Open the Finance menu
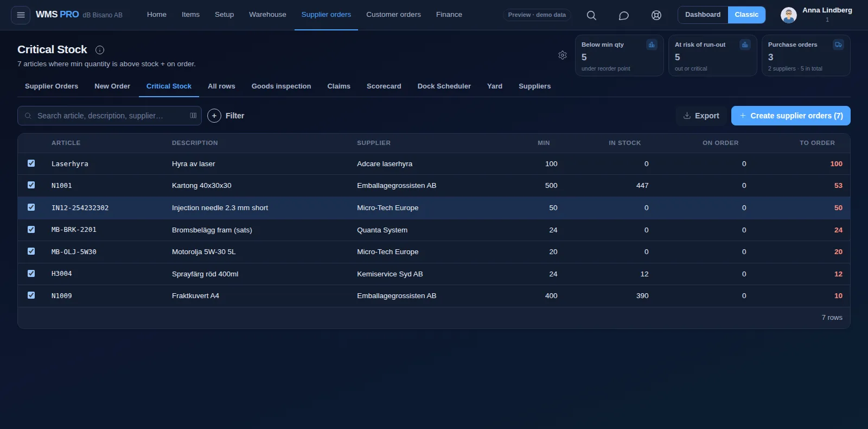The image size is (868, 429). pos(449,15)
